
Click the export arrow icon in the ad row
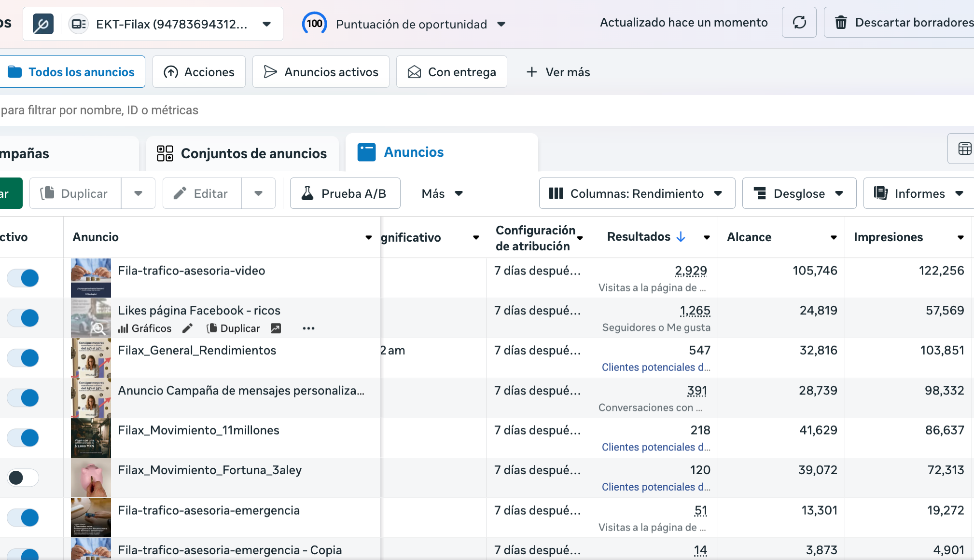point(276,328)
